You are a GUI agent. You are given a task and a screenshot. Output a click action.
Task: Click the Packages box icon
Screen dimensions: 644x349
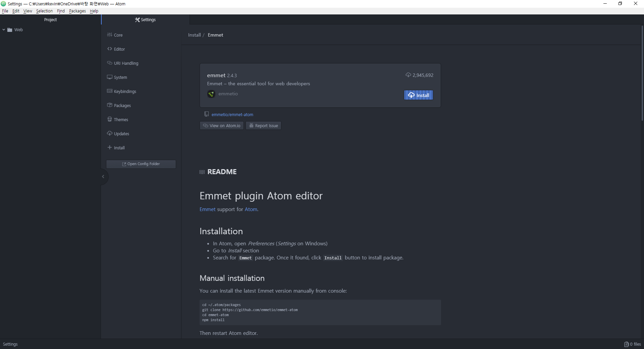pyautogui.click(x=110, y=105)
